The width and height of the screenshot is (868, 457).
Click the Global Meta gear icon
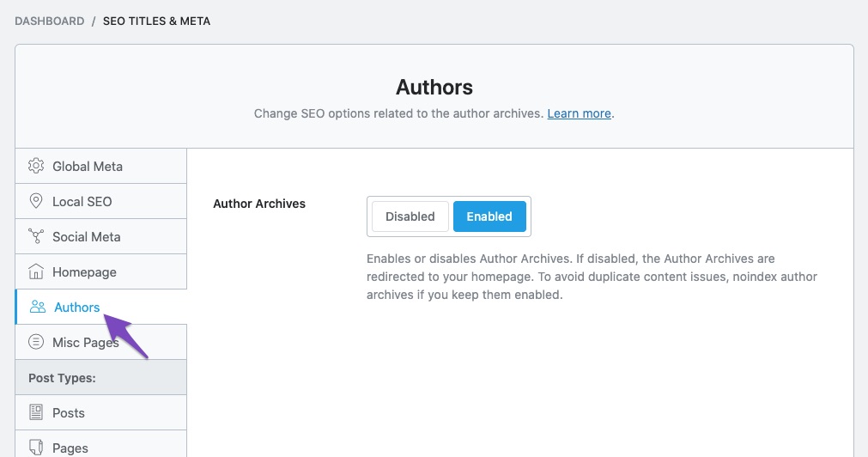[x=36, y=166]
